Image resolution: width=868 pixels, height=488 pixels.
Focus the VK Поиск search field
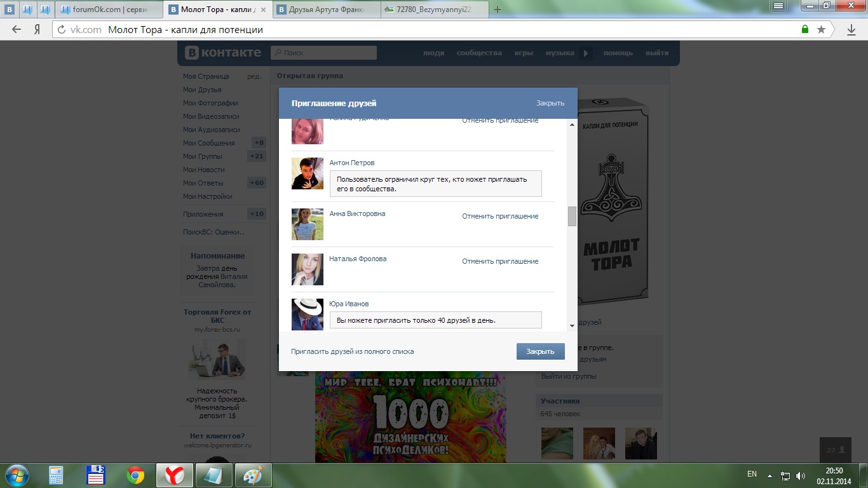click(323, 53)
